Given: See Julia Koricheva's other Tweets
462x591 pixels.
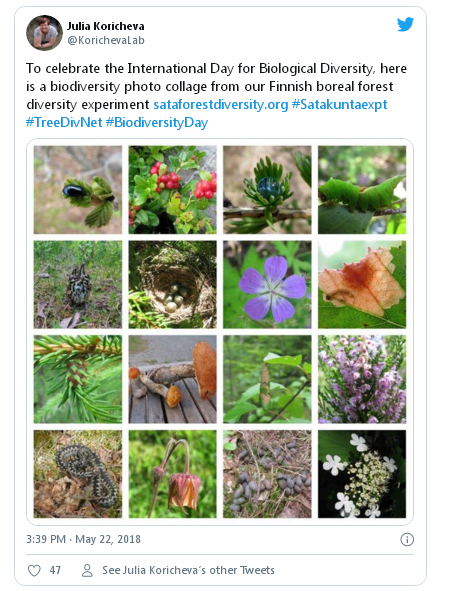Looking at the screenshot, I should (x=188, y=570).
